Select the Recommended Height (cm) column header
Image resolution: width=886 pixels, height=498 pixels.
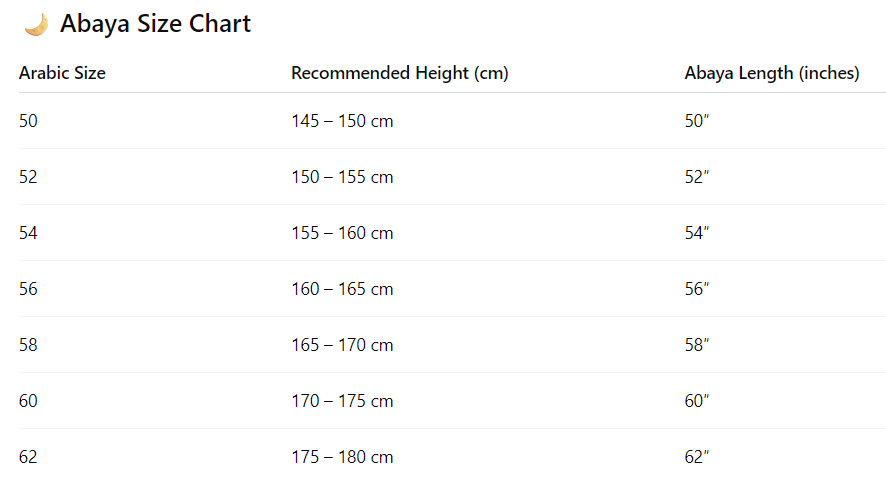(x=400, y=73)
